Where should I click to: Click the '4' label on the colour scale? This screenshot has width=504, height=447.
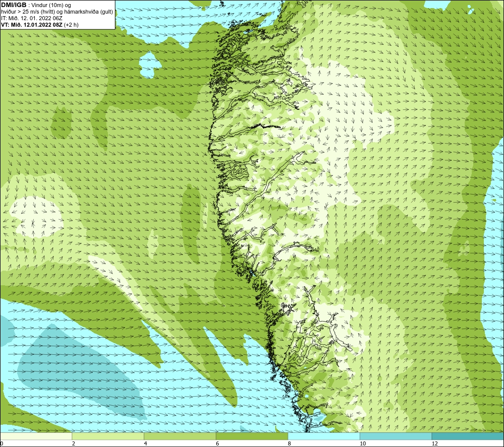146,443
